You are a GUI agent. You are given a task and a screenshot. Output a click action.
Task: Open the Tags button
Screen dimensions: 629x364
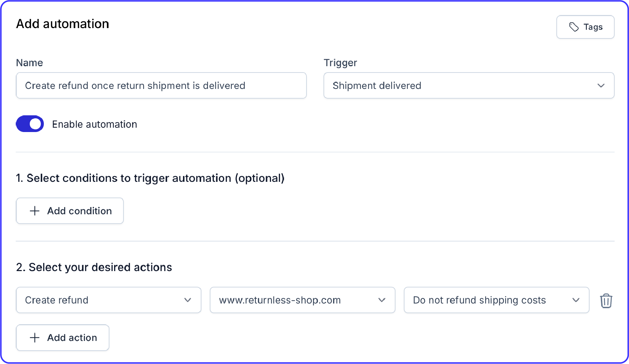pyautogui.click(x=585, y=27)
